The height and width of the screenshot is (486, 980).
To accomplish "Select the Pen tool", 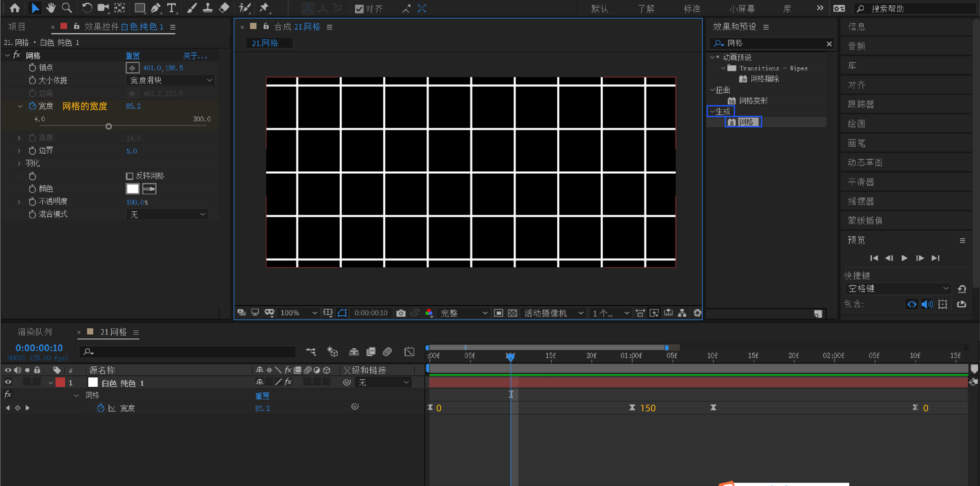I will click(x=155, y=8).
